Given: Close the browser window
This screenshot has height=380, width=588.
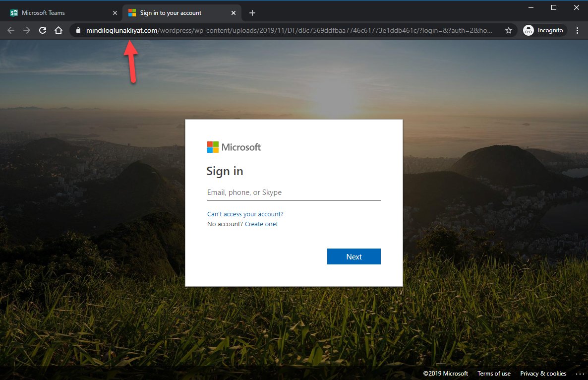Looking at the screenshot, I should pyautogui.click(x=577, y=7).
